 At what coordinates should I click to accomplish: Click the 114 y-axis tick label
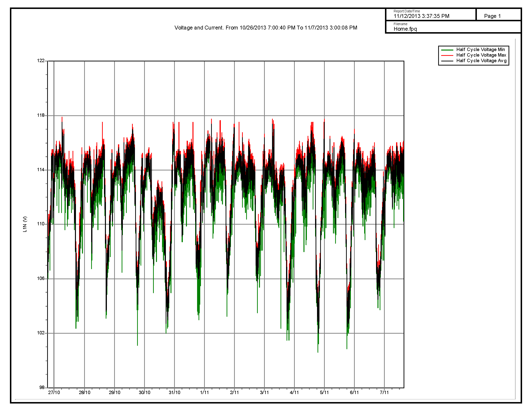41,170
